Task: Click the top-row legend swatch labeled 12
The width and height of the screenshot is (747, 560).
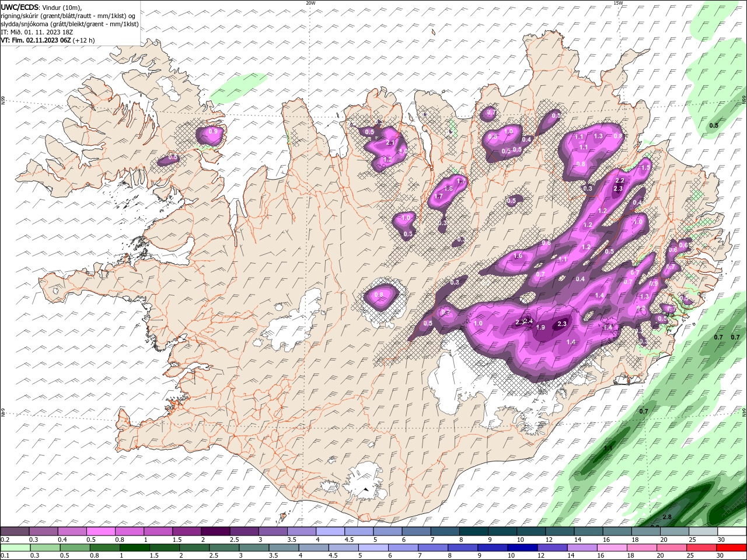Action: pos(560,531)
